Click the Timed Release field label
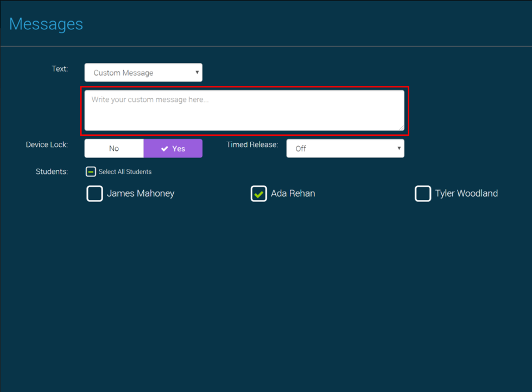Image resolution: width=532 pixels, height=392 pixels. coord(252,145)
